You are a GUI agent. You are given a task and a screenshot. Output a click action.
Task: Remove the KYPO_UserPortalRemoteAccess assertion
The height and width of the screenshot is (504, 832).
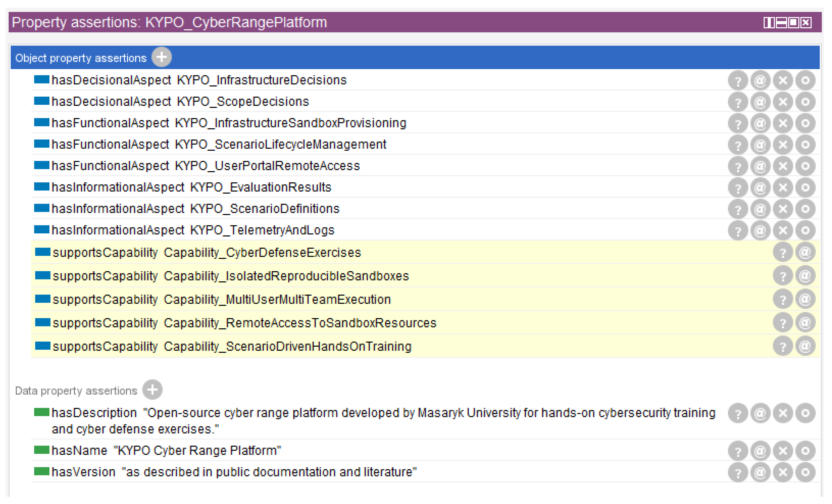pos(783,166)
